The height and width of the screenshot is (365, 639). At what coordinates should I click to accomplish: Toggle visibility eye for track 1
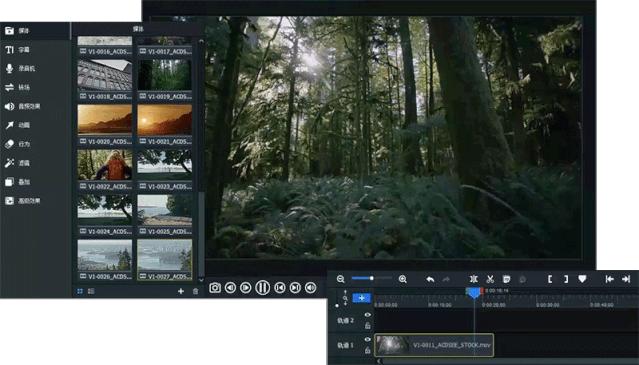point(368,339)
